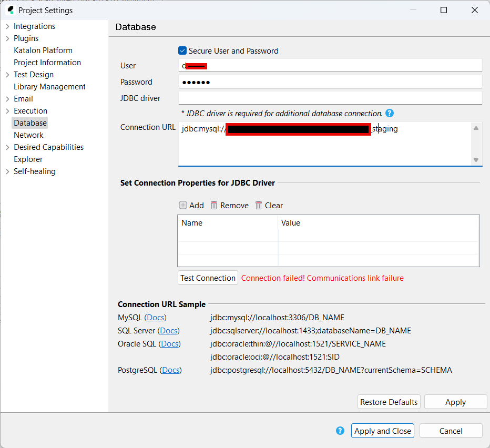The image size is (490, 448).
Task: Expand the Test Design tree node
Action: (x=7, y=75)
